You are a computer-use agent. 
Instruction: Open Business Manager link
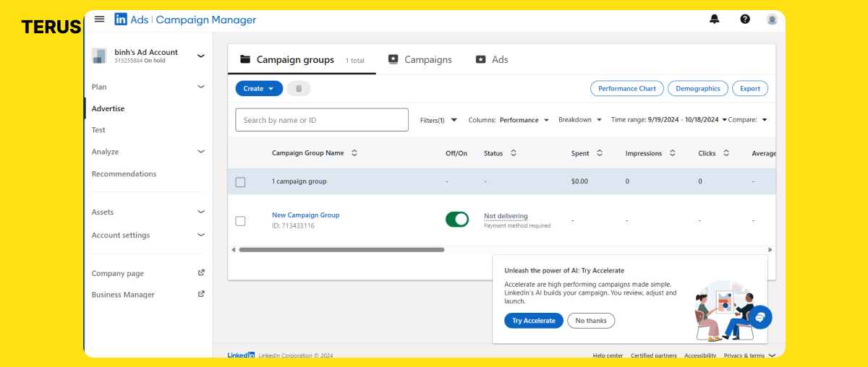click(123, 294)
